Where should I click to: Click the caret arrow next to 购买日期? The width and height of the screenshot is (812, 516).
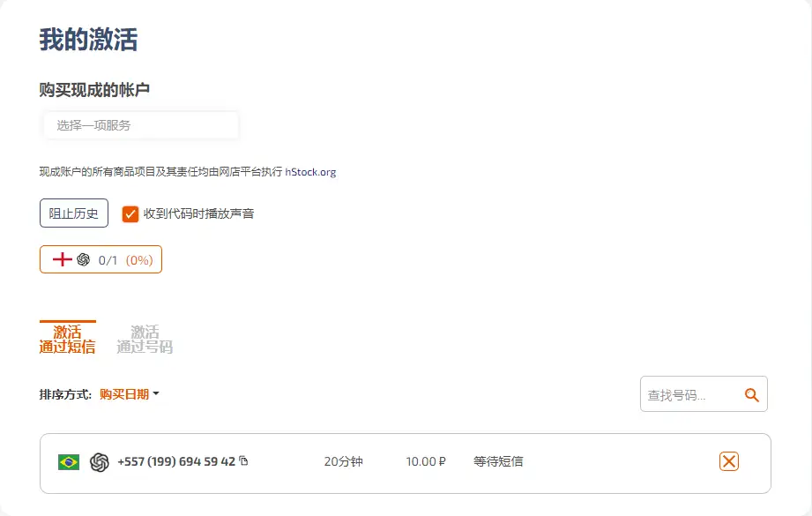[x=156, y=394]
